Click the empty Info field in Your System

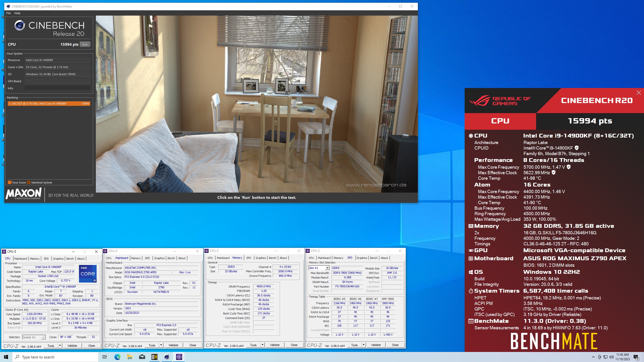(57, 88)
